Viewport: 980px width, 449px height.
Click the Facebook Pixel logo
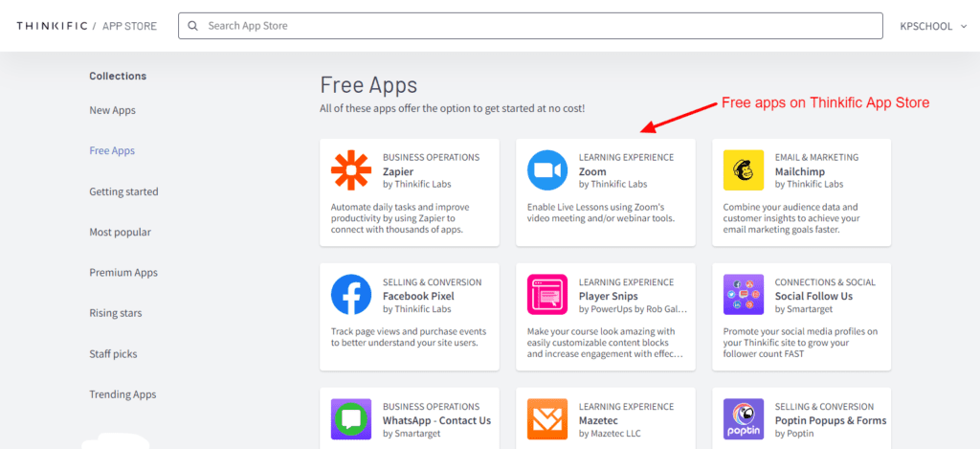351,295
